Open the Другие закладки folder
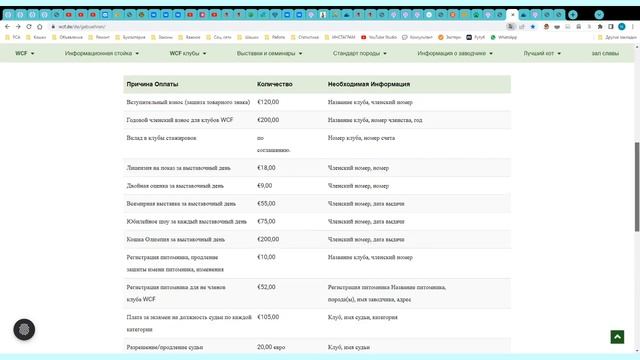640x360 pixels. pos(617,37)
